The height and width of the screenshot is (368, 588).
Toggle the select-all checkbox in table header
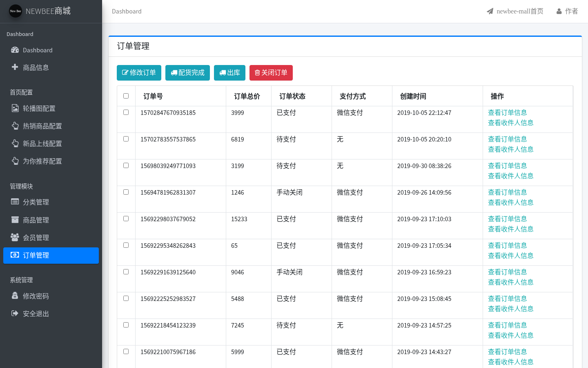point(126,96)
